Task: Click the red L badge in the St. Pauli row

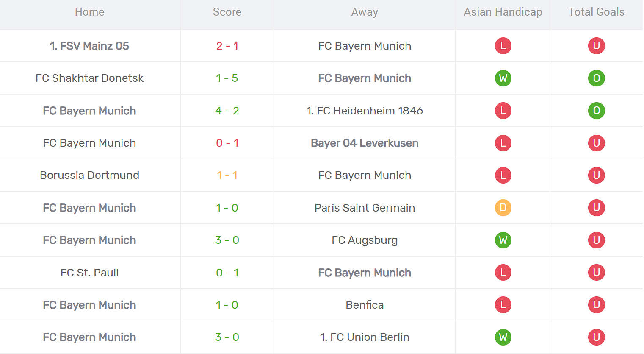Action: point(503,273)
